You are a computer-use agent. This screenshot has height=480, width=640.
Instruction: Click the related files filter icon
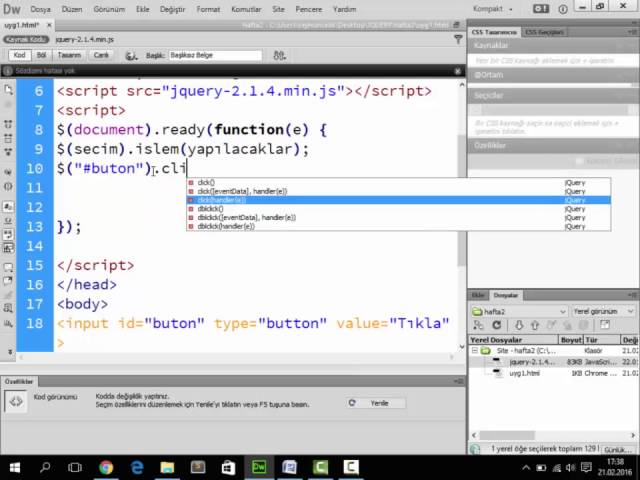(x=458, y=39)
